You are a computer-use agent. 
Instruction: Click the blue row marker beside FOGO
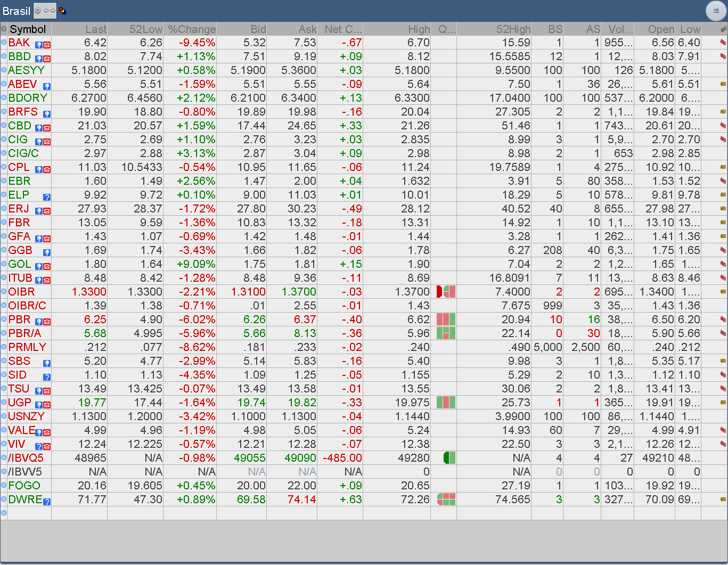[4, 485]
